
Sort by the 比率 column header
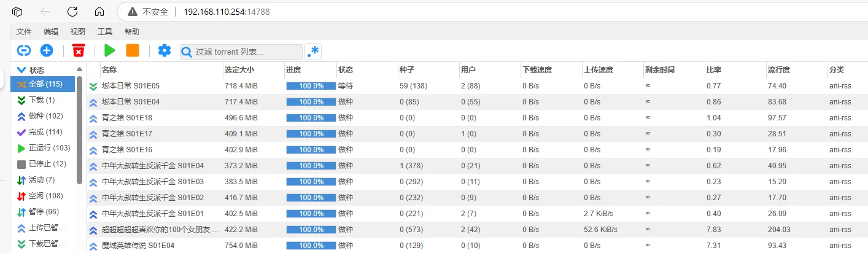click(x=714, y=70)
